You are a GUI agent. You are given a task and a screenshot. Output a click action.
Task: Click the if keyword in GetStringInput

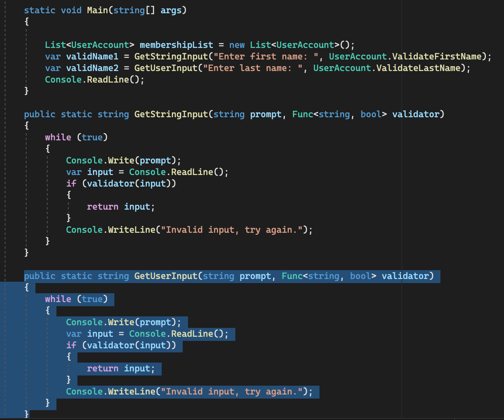click(71, 183)
